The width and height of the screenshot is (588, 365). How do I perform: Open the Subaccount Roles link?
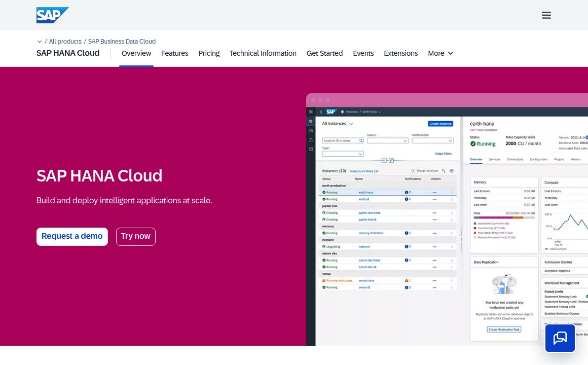363,171
